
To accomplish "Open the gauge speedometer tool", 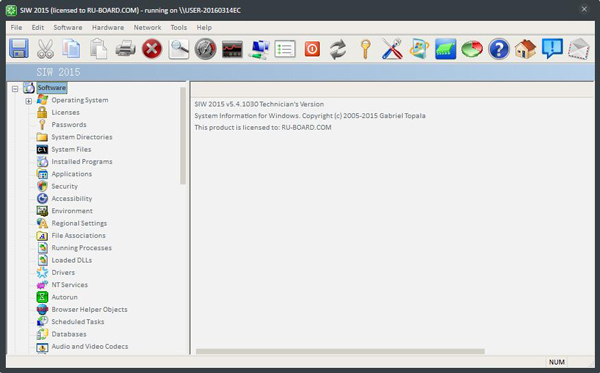I will (205, 49).
